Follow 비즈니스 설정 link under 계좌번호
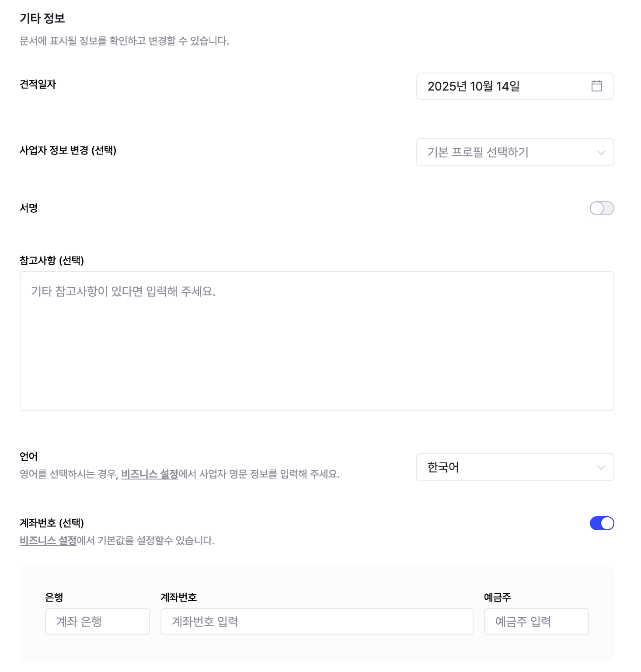The width and height of the screenshot is (641, 672). click(x=48, y=541)
